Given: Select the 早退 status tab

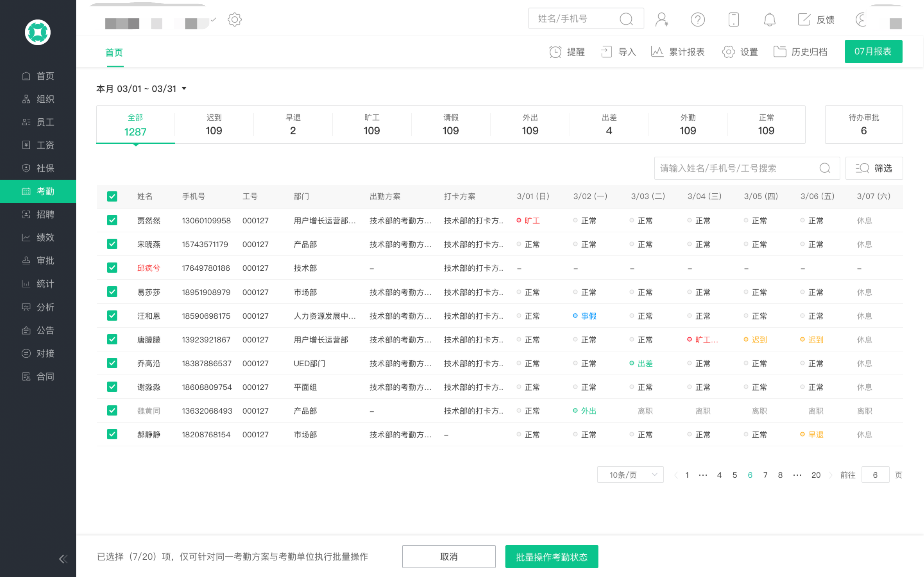Looking at the screenshot, I should pos(293,125).
